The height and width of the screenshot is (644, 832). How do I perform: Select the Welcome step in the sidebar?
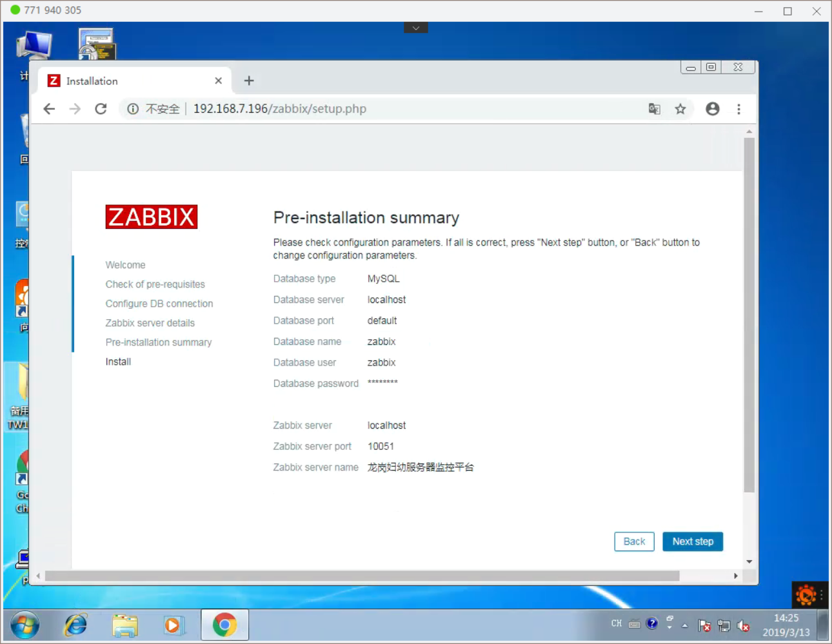tap(126, 265)
